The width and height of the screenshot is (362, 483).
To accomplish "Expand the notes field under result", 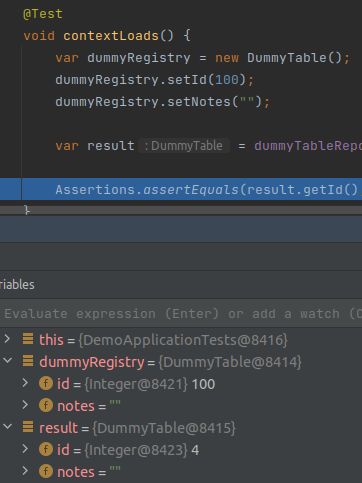I will click(x=25, y=471).
